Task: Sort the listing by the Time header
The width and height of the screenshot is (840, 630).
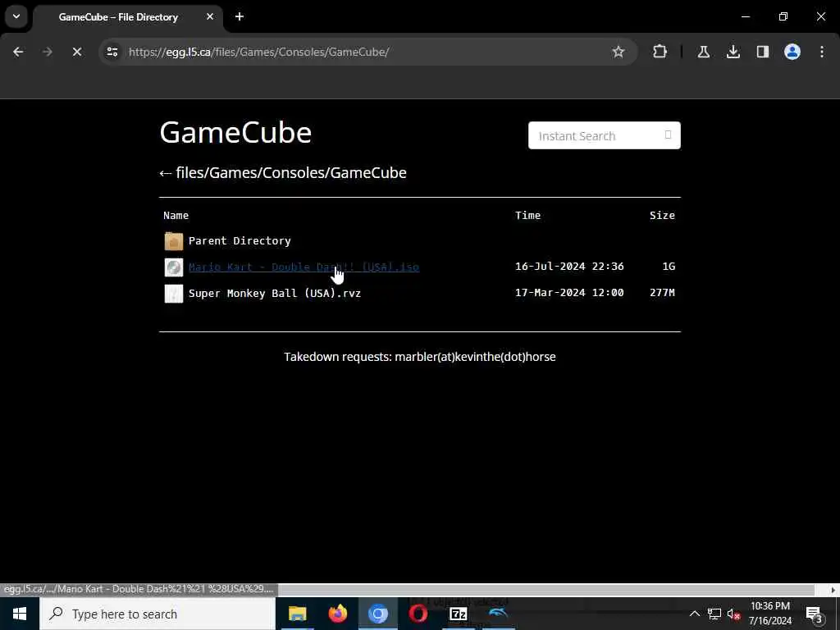Action: [x=527, y=216]
